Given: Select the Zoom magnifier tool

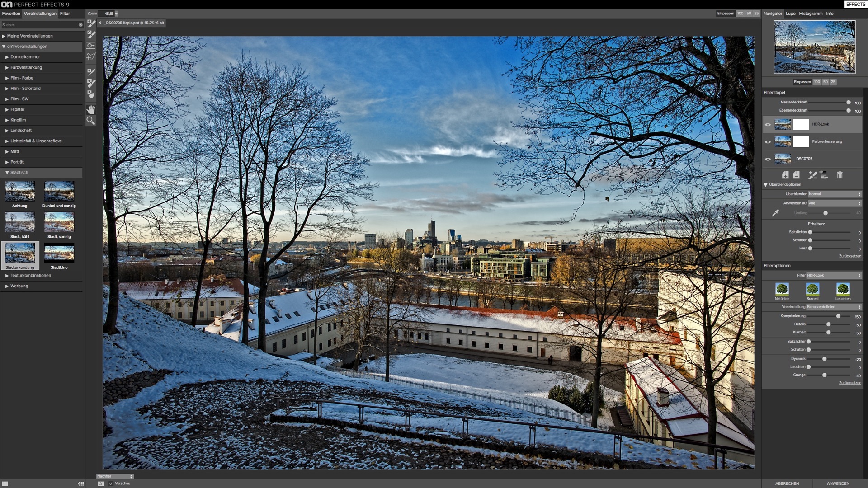Looking at the screenshot, I should (x=91, y=121).
